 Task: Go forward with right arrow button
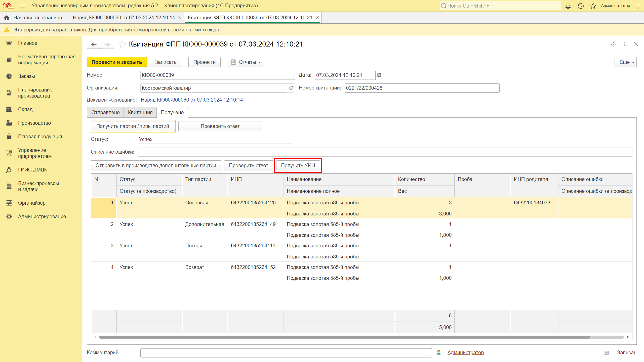pyautogui.click(x=107, y=44)
